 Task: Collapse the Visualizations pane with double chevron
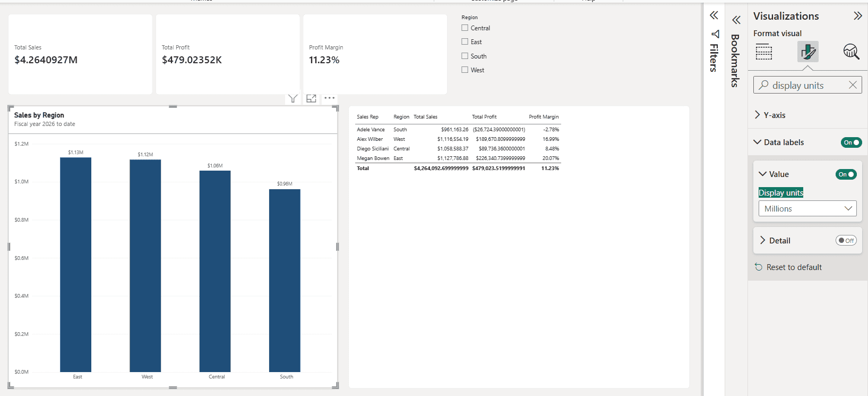tap(857, 16)
